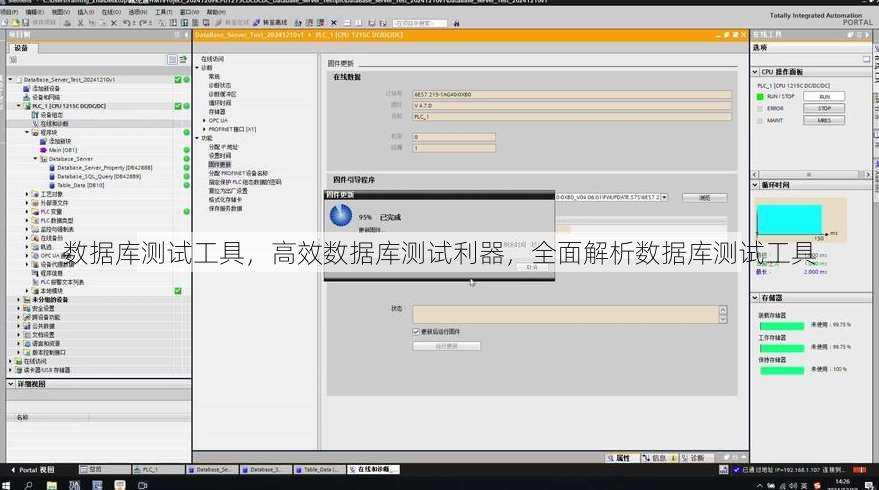Viewport: 879px width, 490px height.
Task: Click the save project toolbar icon
Action: (x=25, y=22)
